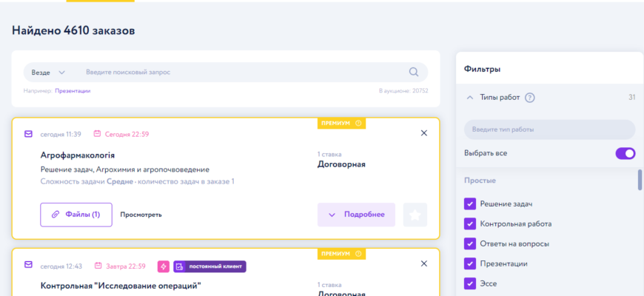Uncheck the Контрольная работа checkbox
The width and height of the screenshot is (644, 296).
(x=470, y=223)
